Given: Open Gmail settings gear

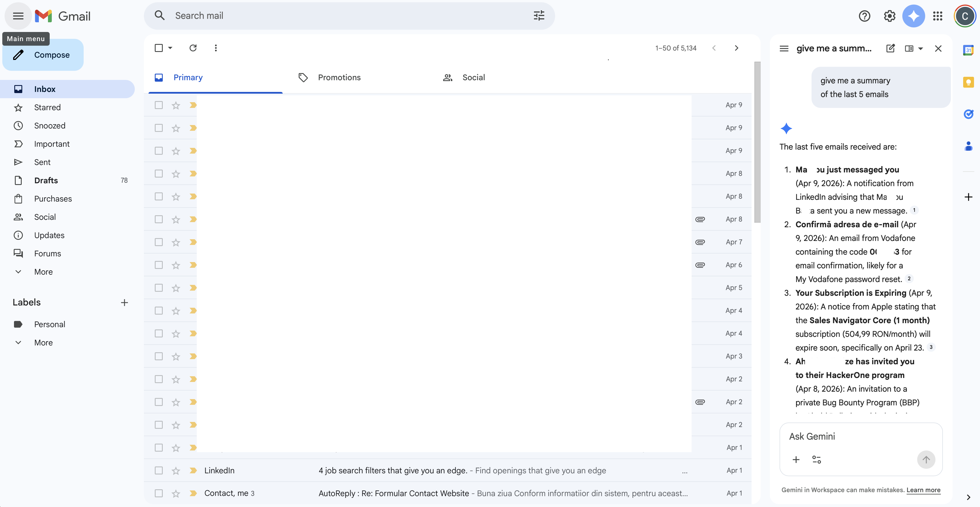Looking at the screenshot, I should [x=889, y=16].
